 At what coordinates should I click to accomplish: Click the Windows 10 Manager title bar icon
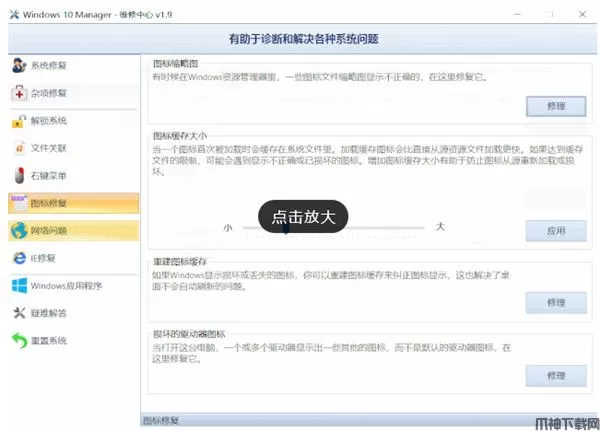(14, 15)
